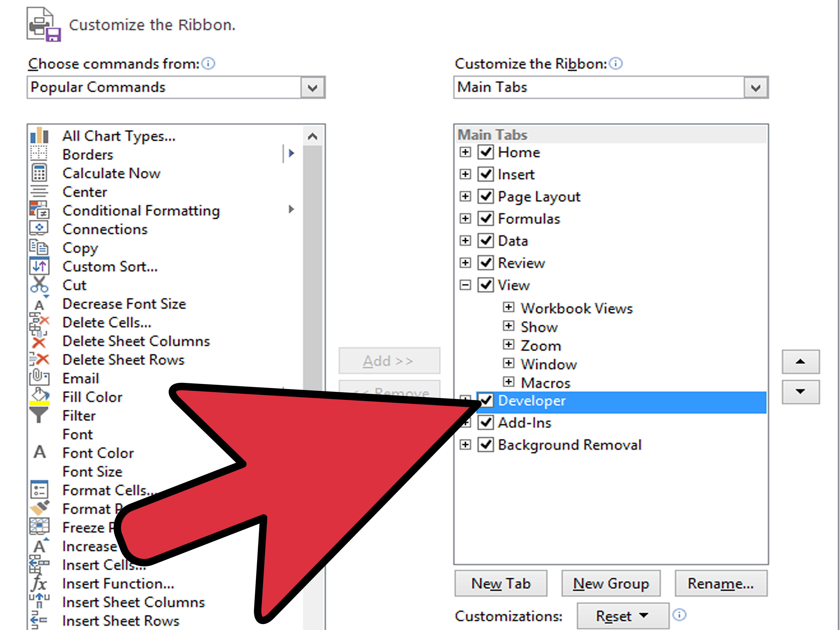Viewport: 840px width, 630px height.
Task: Click the Email paperclip icon
Action: tap(39, 378)
